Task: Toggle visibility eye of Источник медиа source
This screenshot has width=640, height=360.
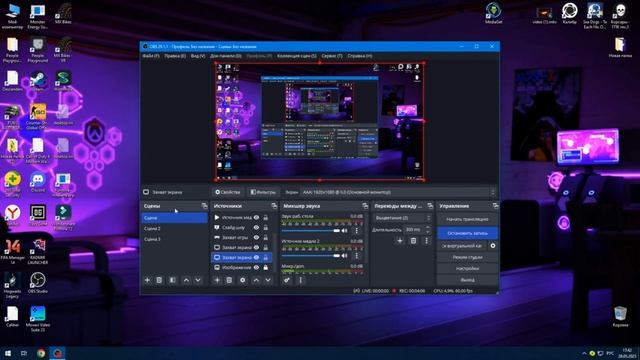Action: (x=256, y=218)
